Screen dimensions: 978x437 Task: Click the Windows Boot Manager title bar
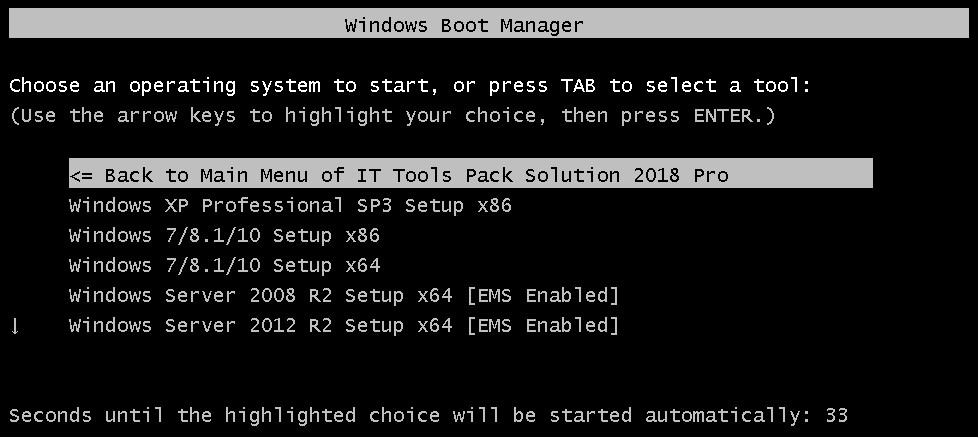tap(489, 25)
